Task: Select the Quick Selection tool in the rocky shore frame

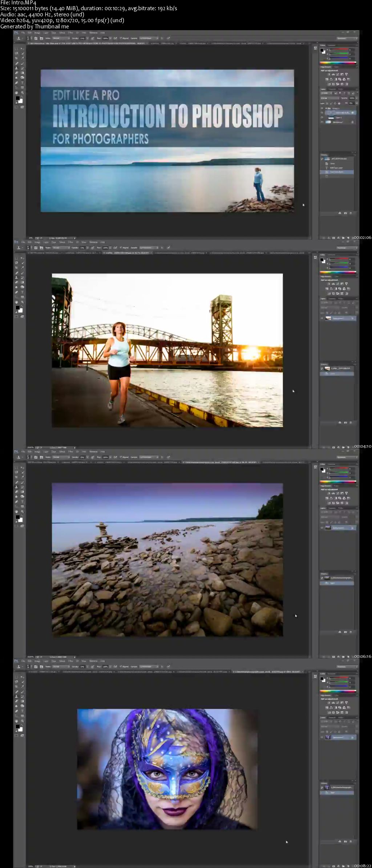Action: (x=22, y=472)
